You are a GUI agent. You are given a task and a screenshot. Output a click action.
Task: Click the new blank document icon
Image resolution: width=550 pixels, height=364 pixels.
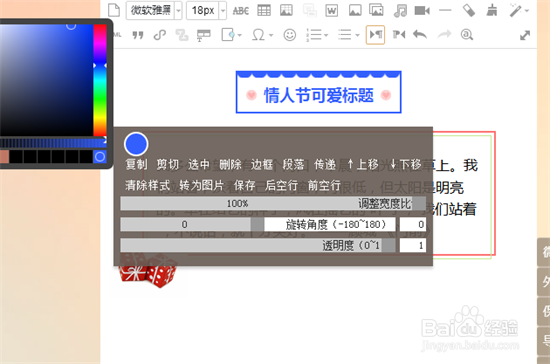(114, 10)
